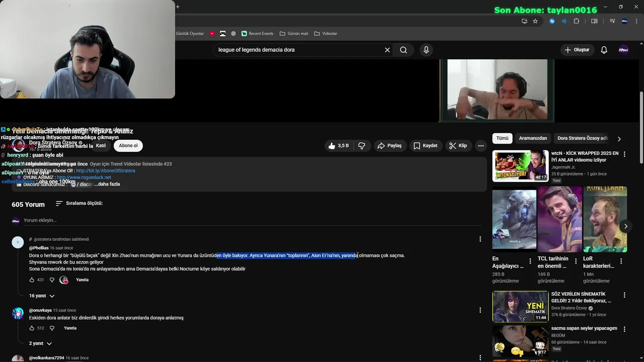Reply to onuvkaya comment with Yanıtla
The width and height of the screenshot is (644, 362).
(70, 328)
